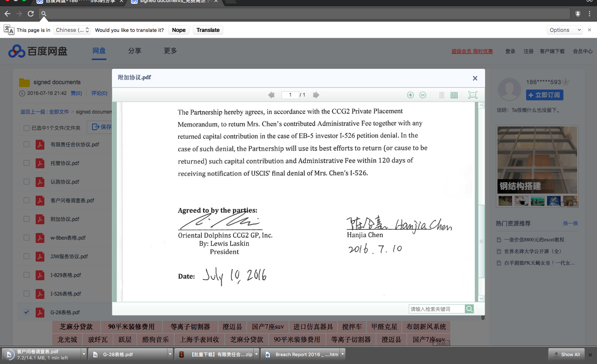The image size is (597, 364).
Task: Go to next page in PDF viewer
Action: 316,95
